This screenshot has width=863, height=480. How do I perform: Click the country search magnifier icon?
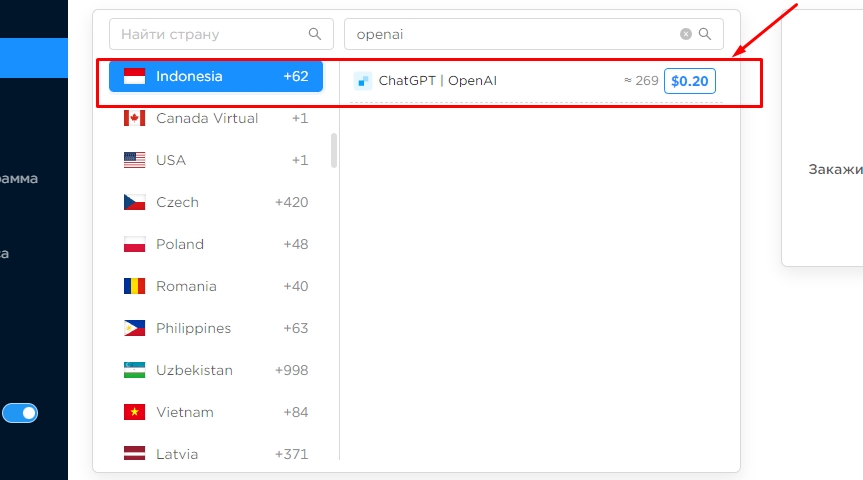[x=315, y=34]
